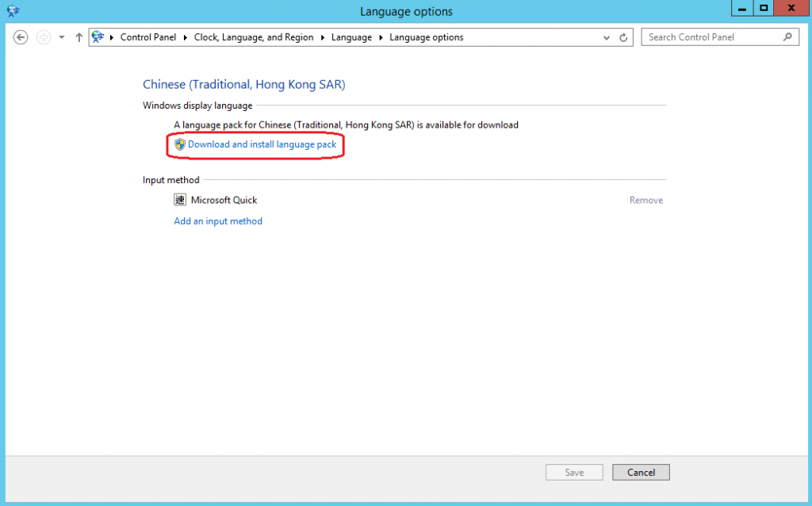Maximize the Language options window

(764, 8)
